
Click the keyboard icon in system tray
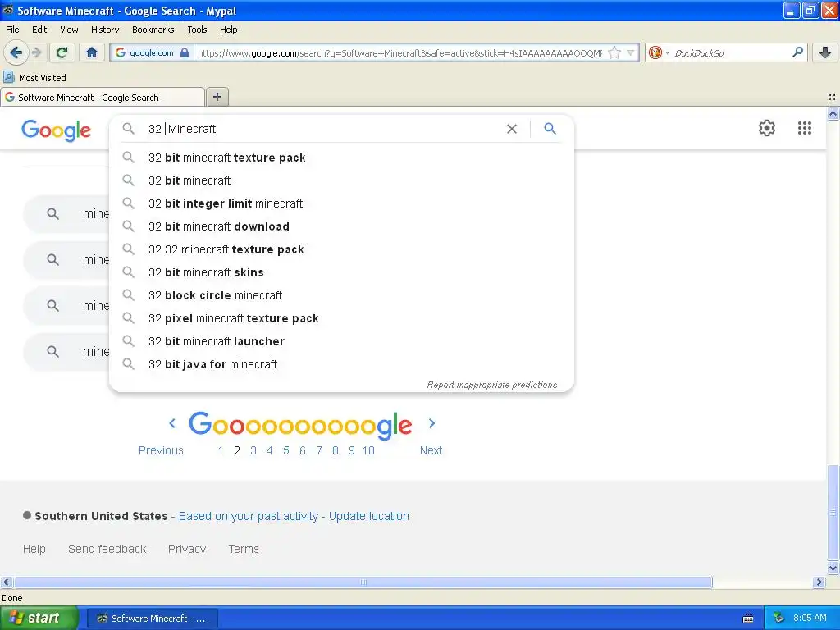coord(748,619)
